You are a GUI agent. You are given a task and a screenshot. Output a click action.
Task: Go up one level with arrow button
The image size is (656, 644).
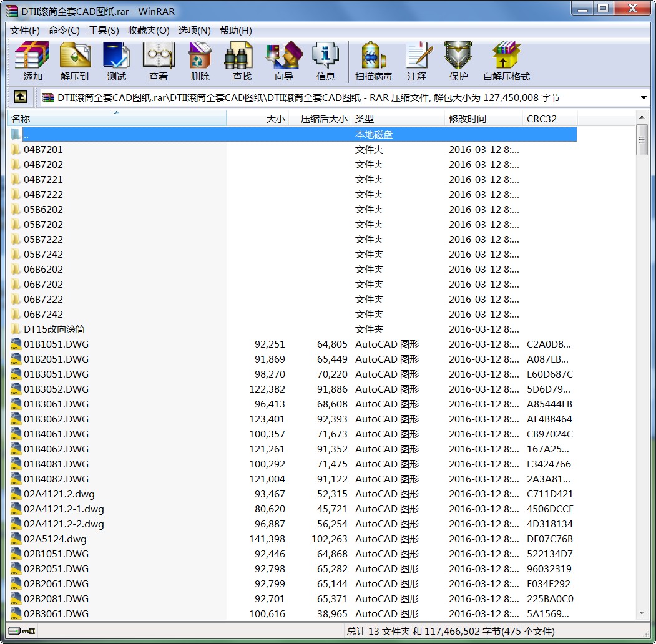pos(21,97)
